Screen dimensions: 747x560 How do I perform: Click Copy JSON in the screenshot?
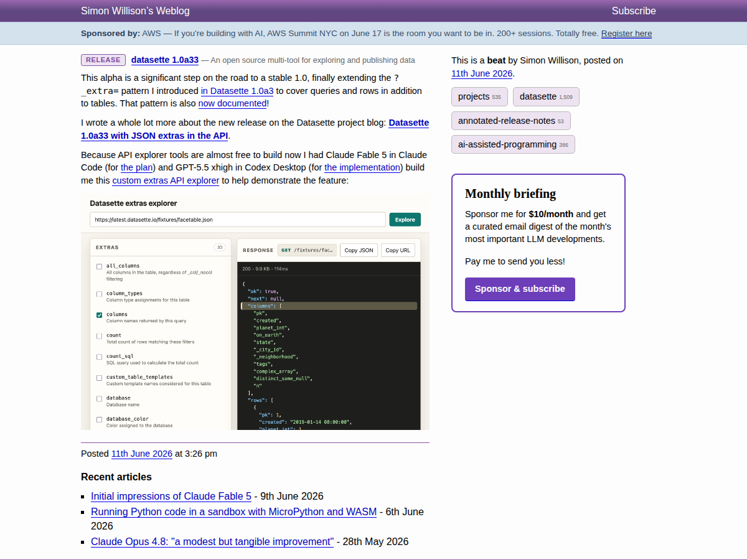pyautogui.click(x=359, y=250)
